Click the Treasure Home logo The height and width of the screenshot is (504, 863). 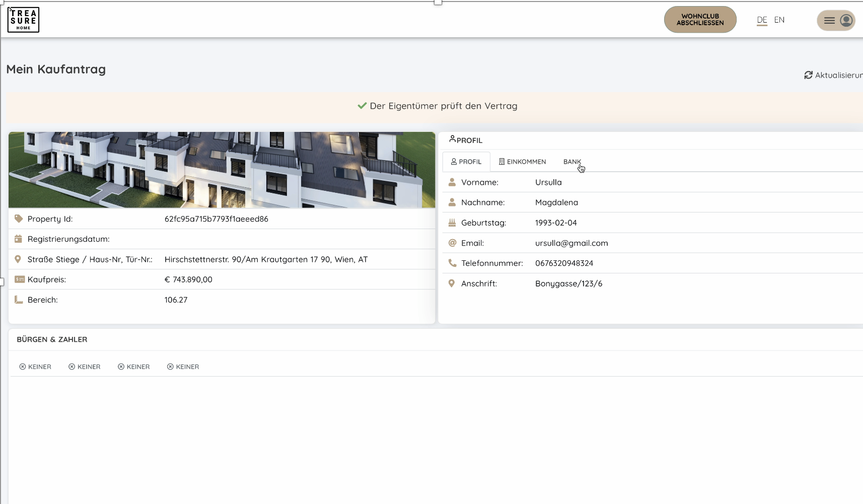tap(23, 20)
